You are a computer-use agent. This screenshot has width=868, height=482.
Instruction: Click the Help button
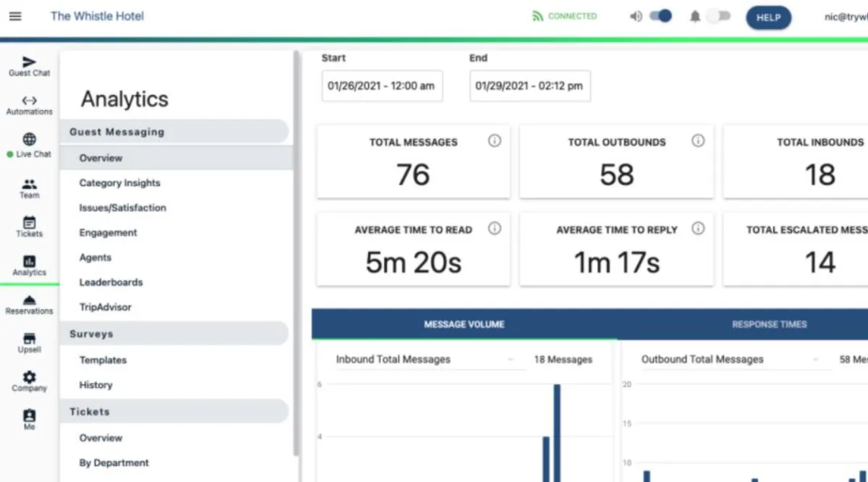(x=768, y=18)
